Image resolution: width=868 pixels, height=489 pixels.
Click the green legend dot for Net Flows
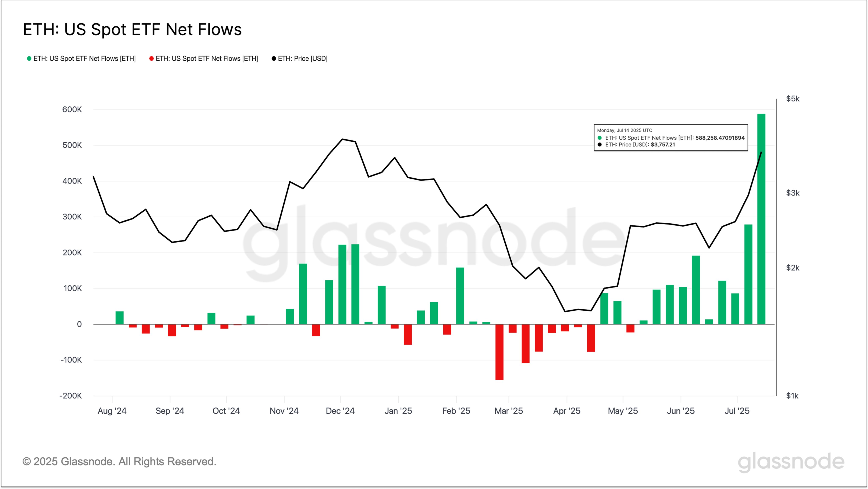click(29, 59)
